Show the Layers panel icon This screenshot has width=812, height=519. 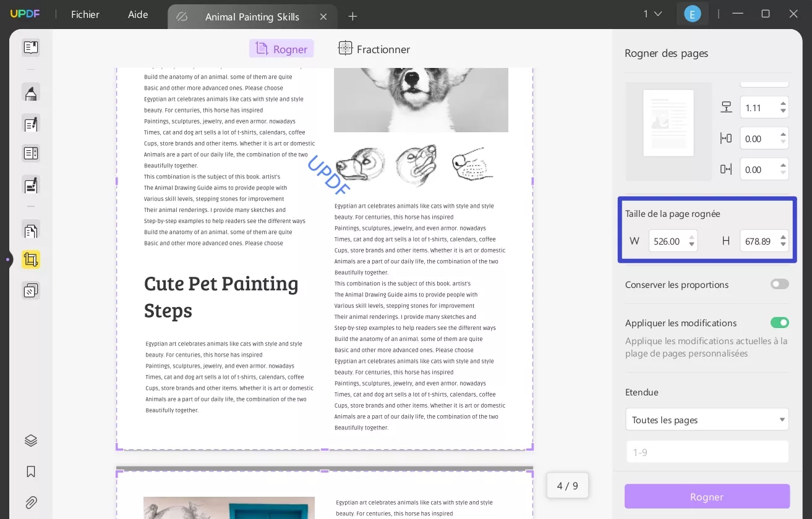31,441
